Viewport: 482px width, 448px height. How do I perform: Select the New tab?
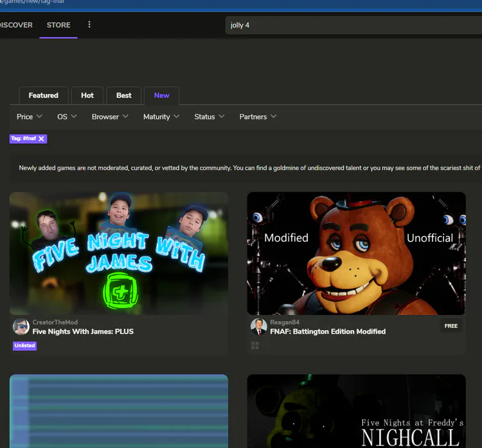tap(162, 95)
